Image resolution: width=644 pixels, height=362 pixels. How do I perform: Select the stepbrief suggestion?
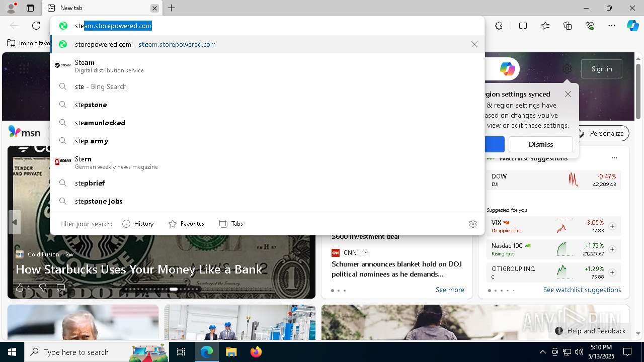coord(267,183)
